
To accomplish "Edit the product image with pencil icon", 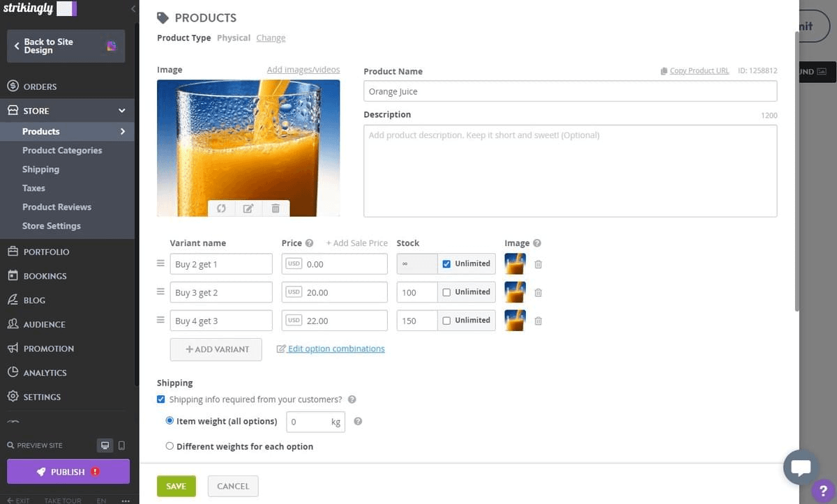I will (x=248, y=208).
